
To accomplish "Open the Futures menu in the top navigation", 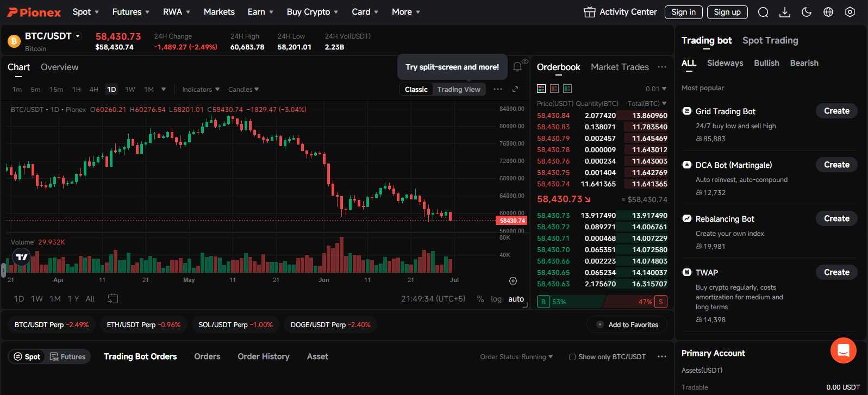I will pyautogui.click(x=131, y=12).
